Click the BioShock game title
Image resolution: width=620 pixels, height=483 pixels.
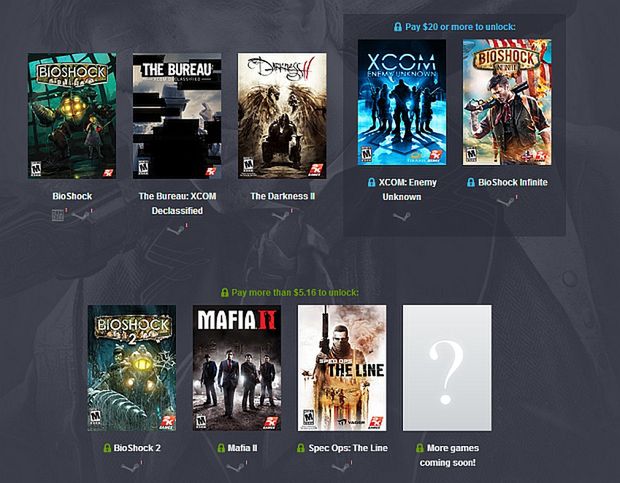pos(72,196)
